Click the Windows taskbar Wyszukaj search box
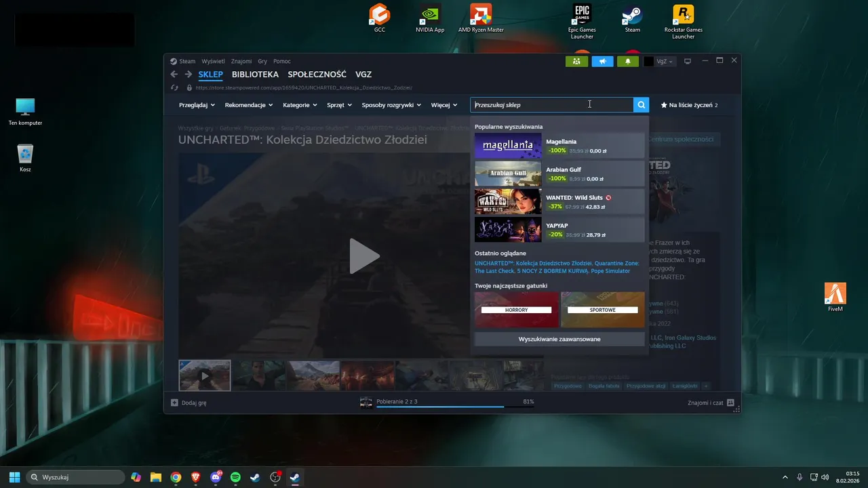Viewport: 868px width, 488px height. coord(75,477)
